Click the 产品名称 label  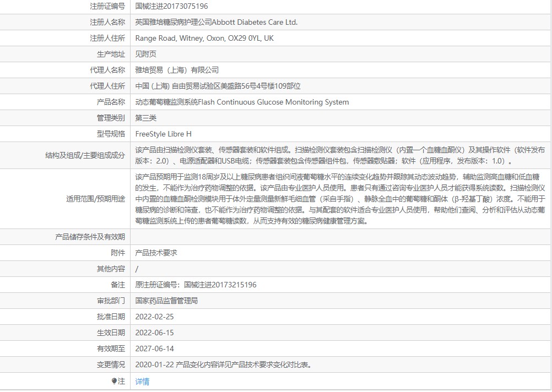pyautogui.click(x=111, y=102)
